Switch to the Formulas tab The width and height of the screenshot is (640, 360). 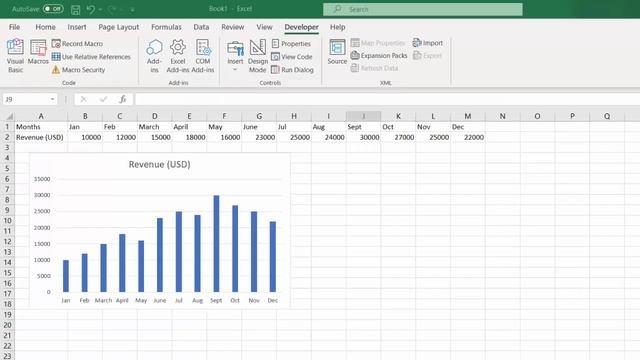click(x=166, y=27)
